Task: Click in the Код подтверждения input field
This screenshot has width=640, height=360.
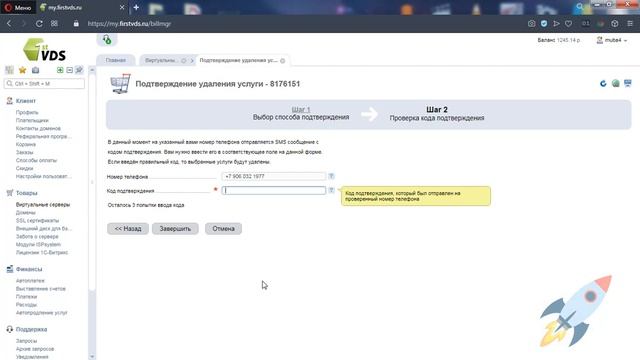Action: pyautogui.click(x=274, y=190)
